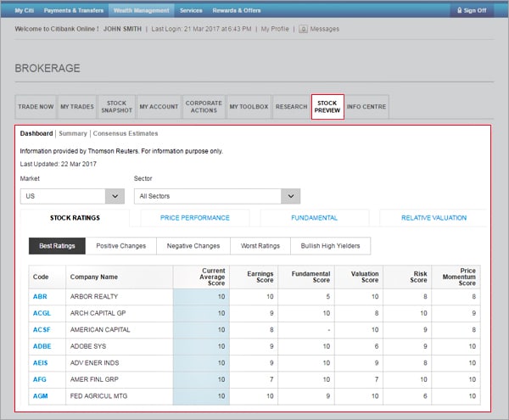Screen dimensions: 509x420
Task: Select the Positive Changes filter
Action: [x=120, y=246]
